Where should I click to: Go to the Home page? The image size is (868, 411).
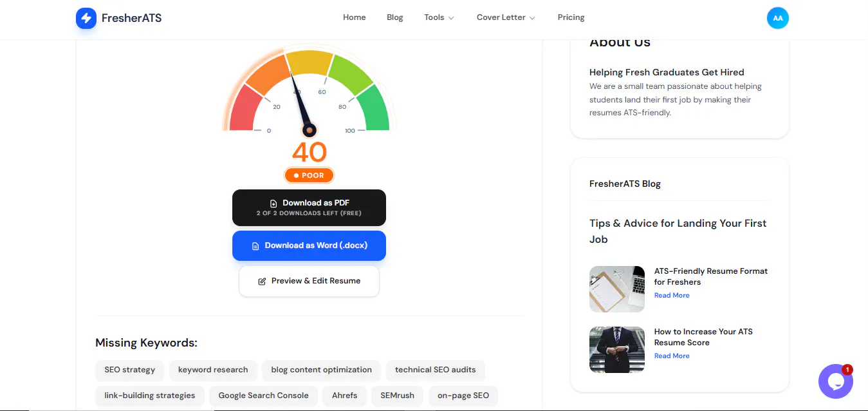coord(355,17)
